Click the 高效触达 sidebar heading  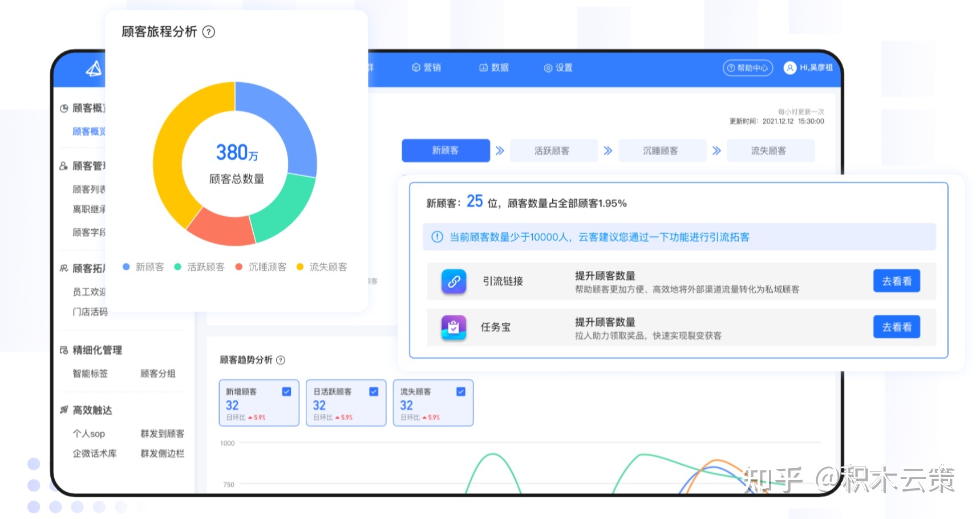pyautogui.click(x=92, y=410)
